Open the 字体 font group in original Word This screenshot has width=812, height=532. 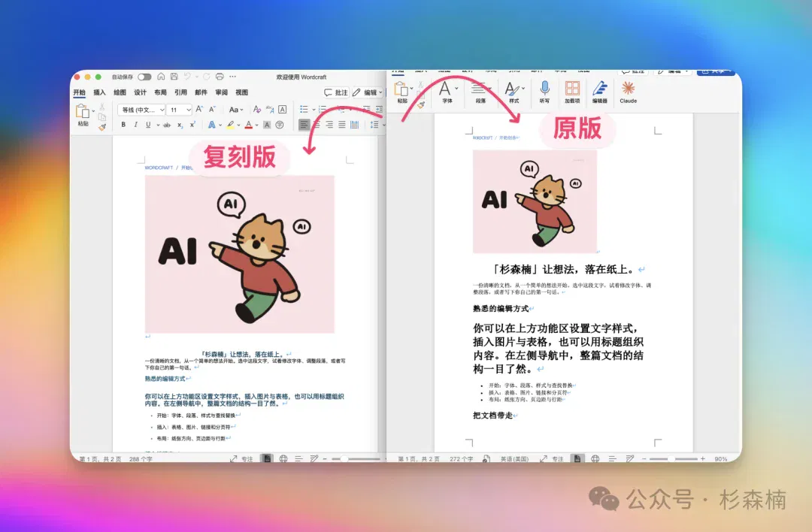447,92
